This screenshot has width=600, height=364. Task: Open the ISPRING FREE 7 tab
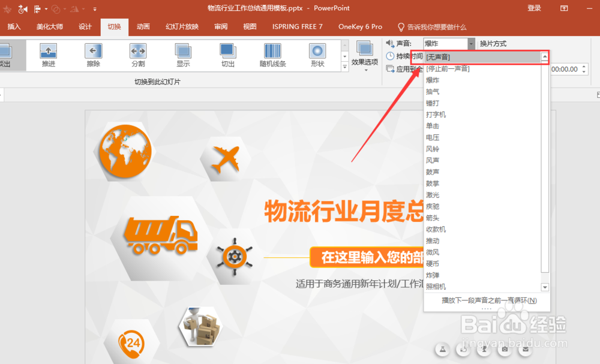[x=297, y=26]
